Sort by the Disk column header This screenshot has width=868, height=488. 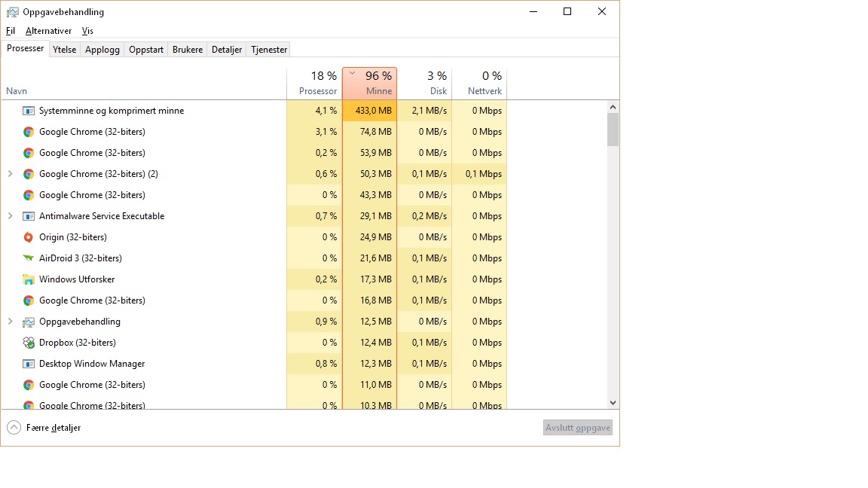(425, 84)
